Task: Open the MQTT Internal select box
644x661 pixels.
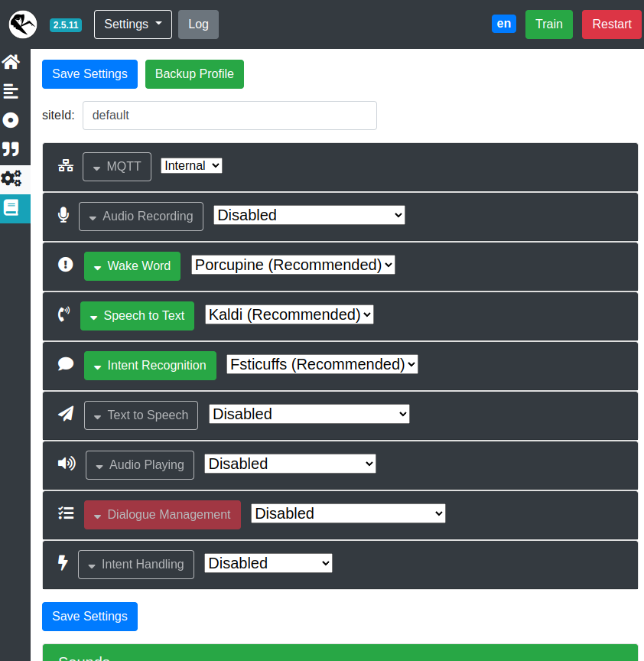Action: 191,165
